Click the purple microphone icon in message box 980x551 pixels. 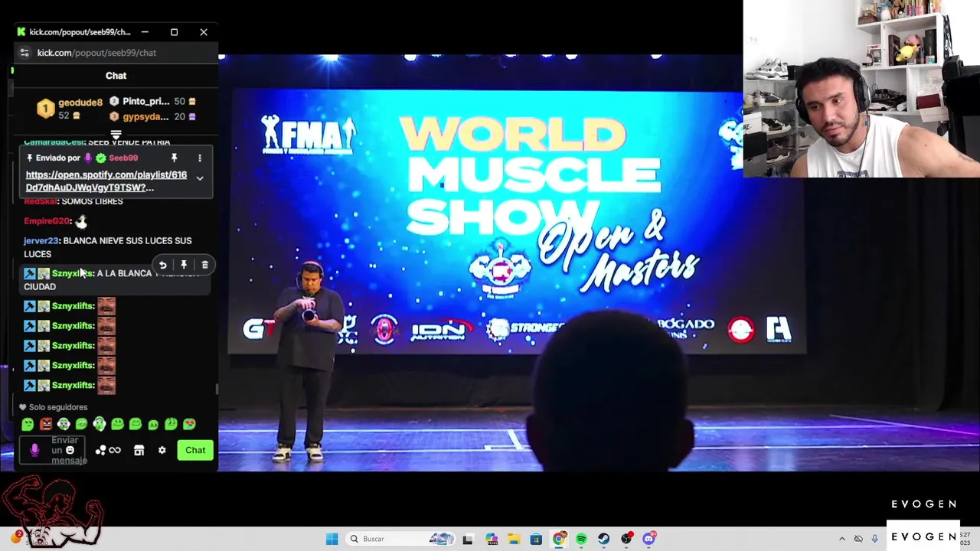(x=34, y=450)
